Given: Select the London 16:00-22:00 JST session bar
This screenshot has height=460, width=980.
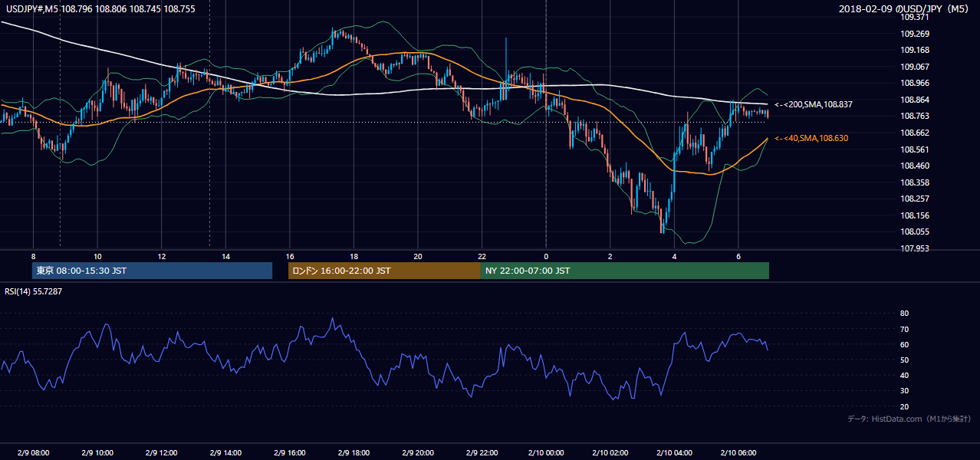Looking at the screenshot, I should [384, 271].
